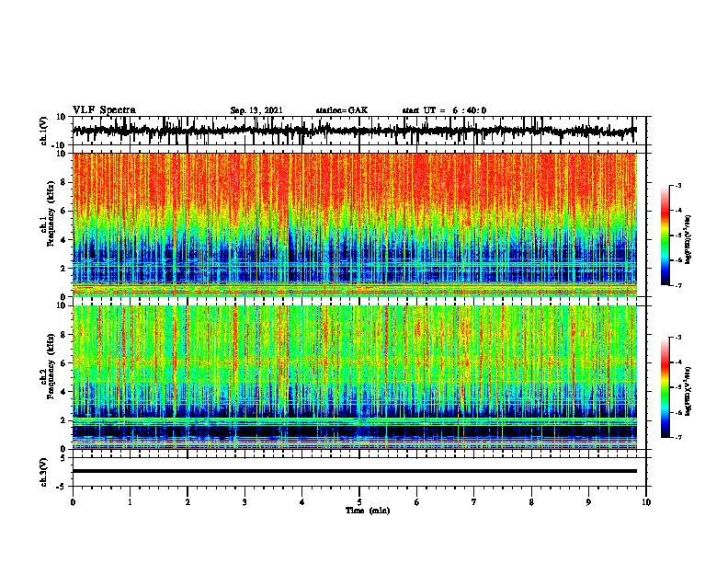728x563 pixels.
Task: Click the "ch.3(V)" axis label
Action: 43,472
